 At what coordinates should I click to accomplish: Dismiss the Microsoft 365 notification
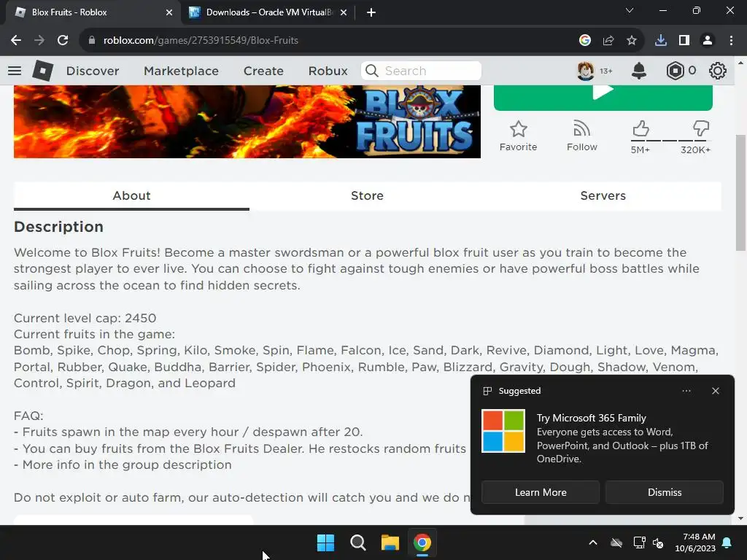(x=665, y=492)
